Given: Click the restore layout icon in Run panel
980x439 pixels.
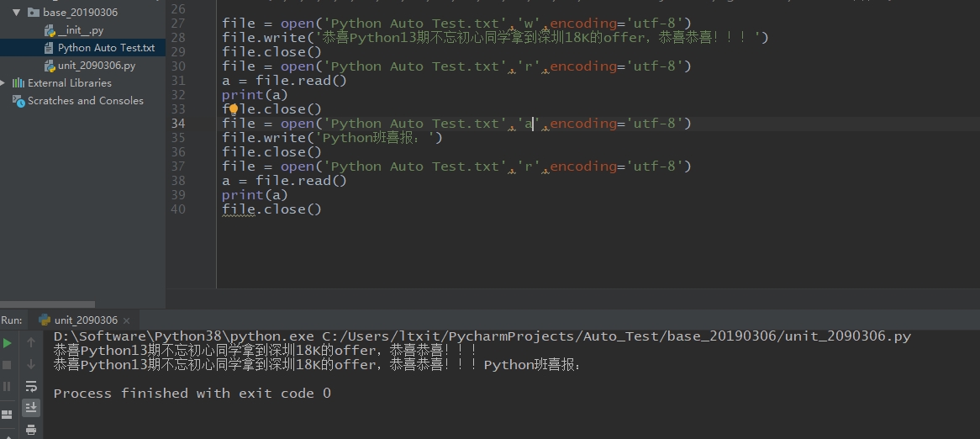Looking at the screenshot, I should (x=8, y=414).
